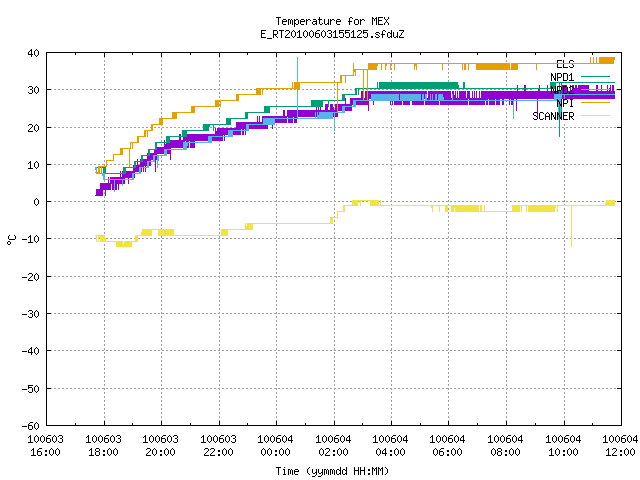Image resolution: width=640 pixels, height=480 pixels.
Task: Click the y-axis label -10
Action: point(31,239)
